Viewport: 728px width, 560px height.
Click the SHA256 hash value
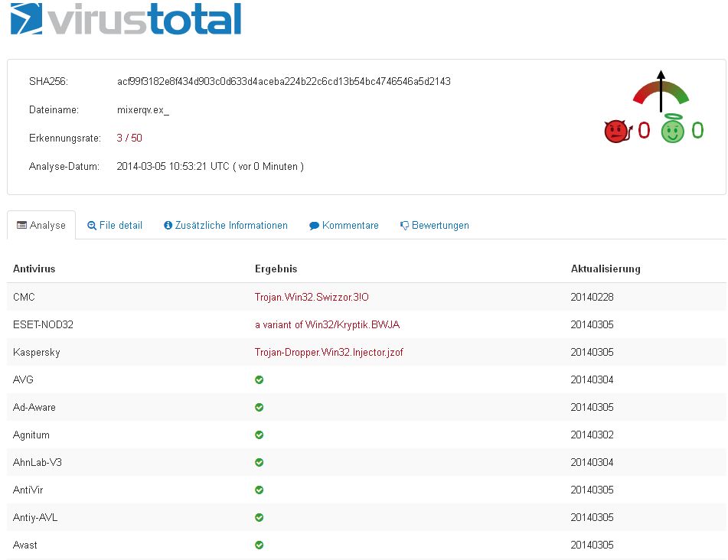point(284,81)
